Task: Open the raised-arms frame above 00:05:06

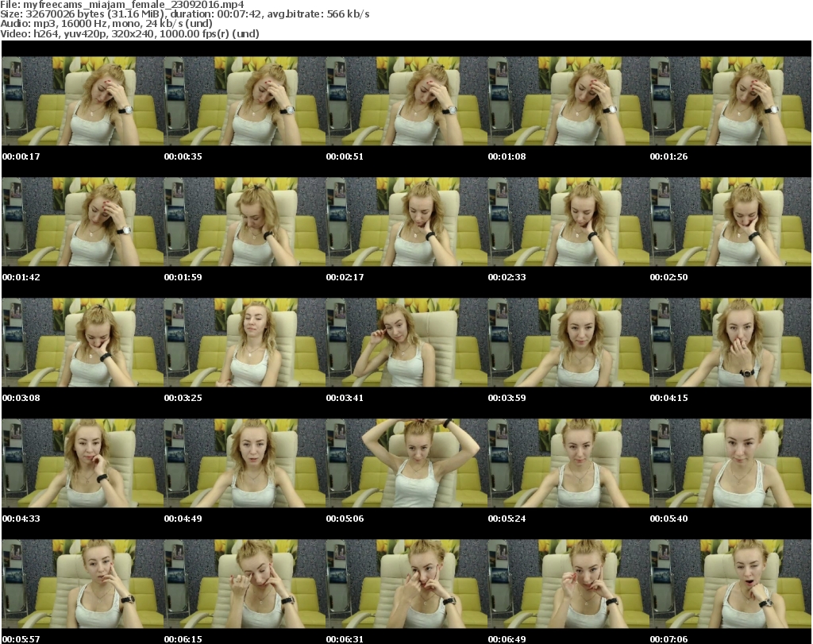Action: (406, 463)
